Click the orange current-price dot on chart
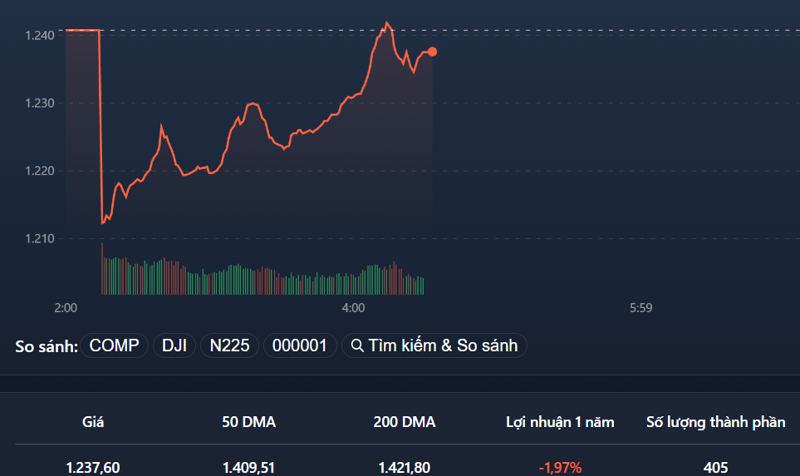The height and width of the screenshot is (476, 800). (432, 52)
